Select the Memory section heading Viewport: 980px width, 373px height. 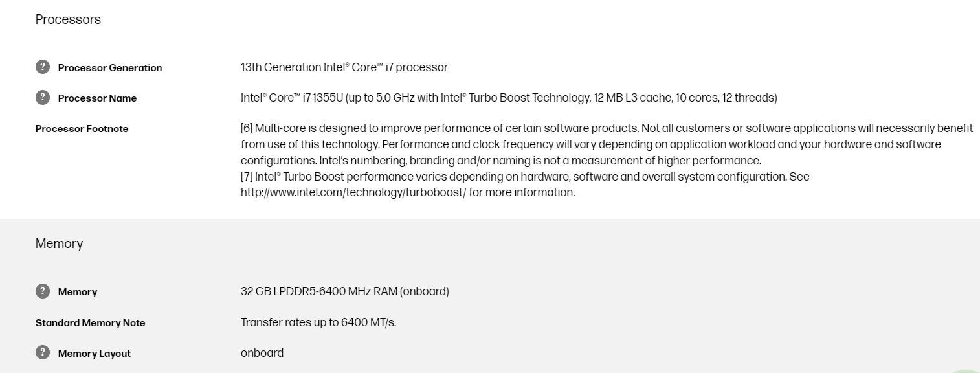coord(59,243)
